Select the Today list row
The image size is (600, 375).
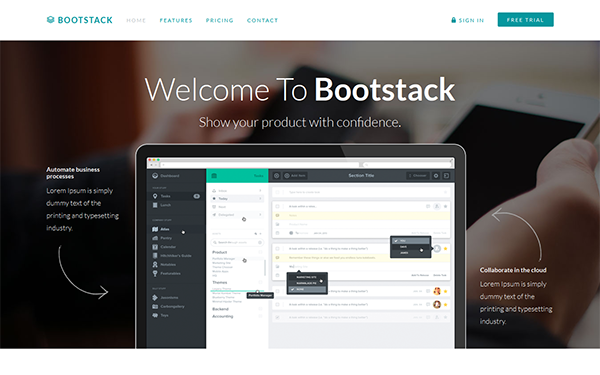coord(237,199)
